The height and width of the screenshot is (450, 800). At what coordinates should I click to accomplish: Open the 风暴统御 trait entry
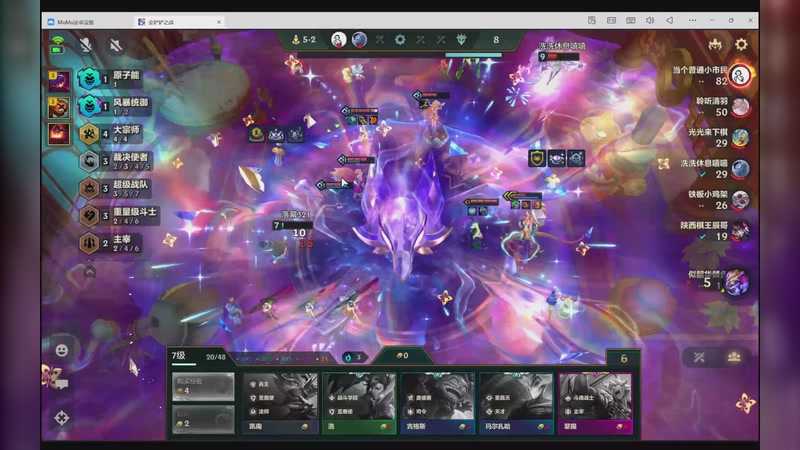click(x=113, y=106)
